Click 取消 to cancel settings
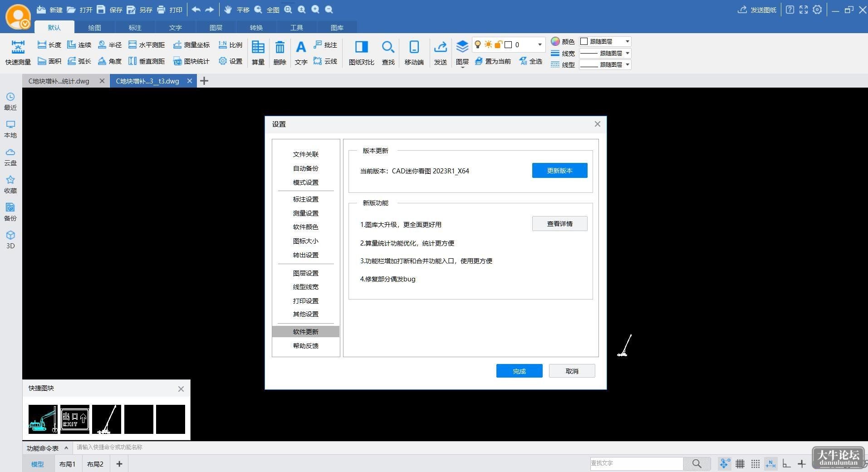Viewport: 868px width, 472px height. (572, 371)
